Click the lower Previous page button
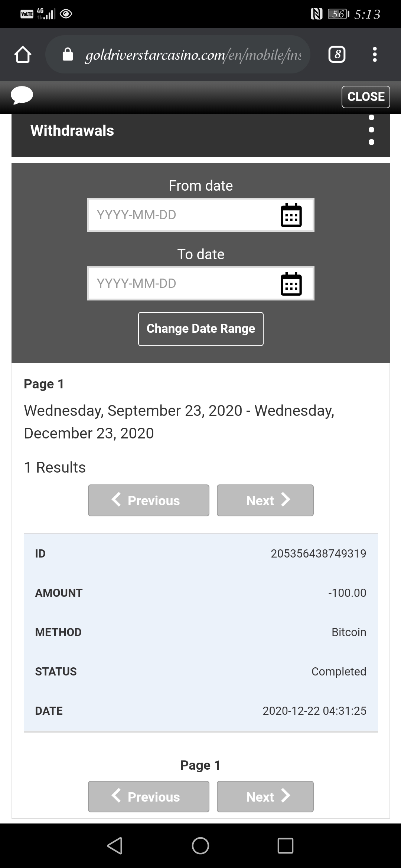Image resolution: width=401 pixels, height=868 pixels. 149,796
